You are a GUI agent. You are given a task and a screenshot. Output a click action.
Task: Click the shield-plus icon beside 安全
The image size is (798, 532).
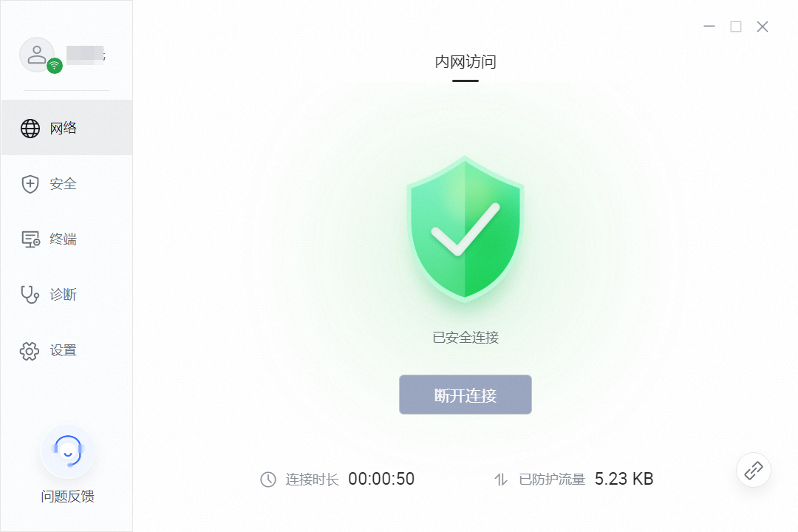pos(30,184)
